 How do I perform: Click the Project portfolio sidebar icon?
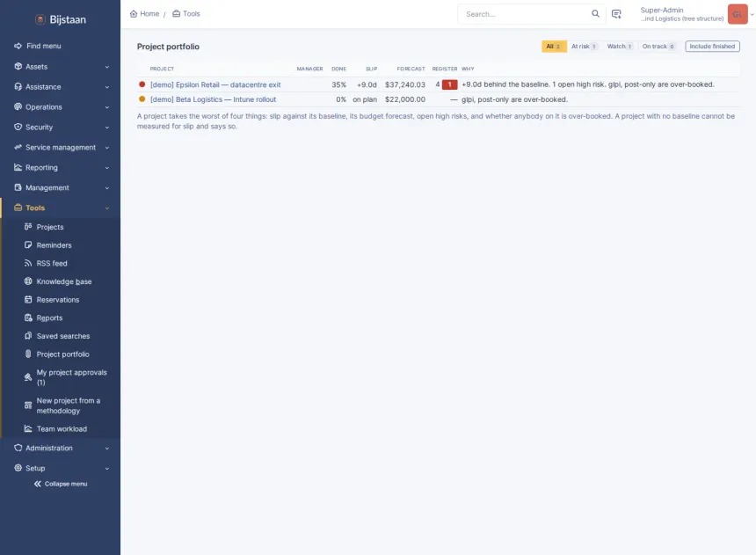pos(28,354)
